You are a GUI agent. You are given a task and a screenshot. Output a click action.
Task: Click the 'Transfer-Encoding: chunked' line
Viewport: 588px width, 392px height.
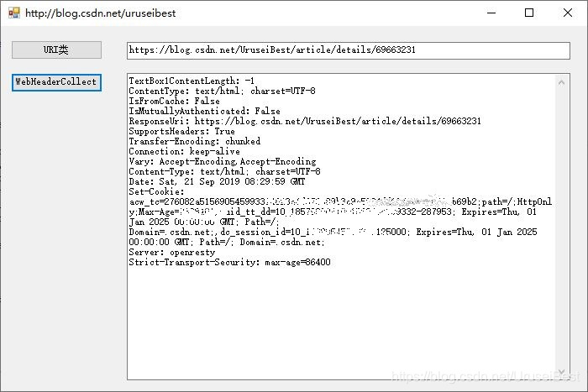(x=195, y=142)
